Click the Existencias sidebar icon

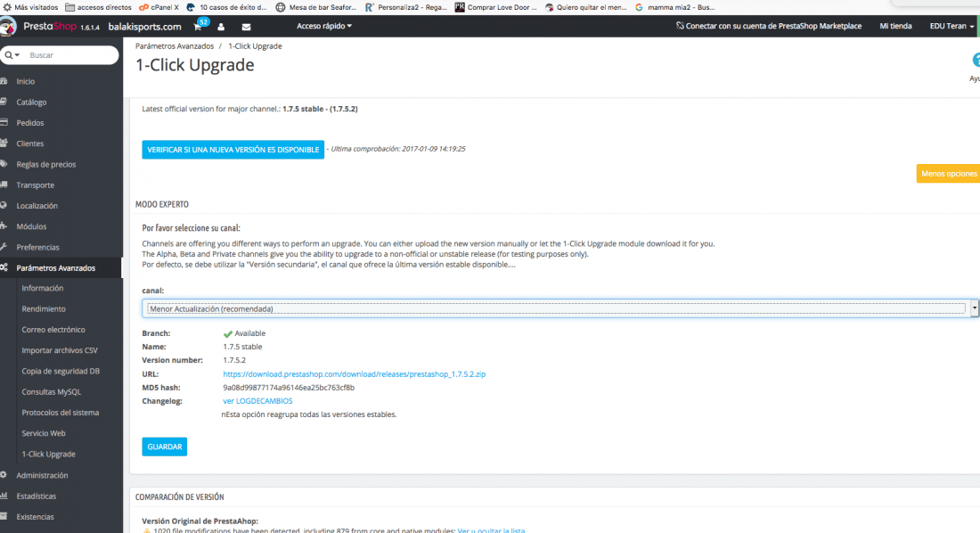pyautogui.click(x=4, y=516)
